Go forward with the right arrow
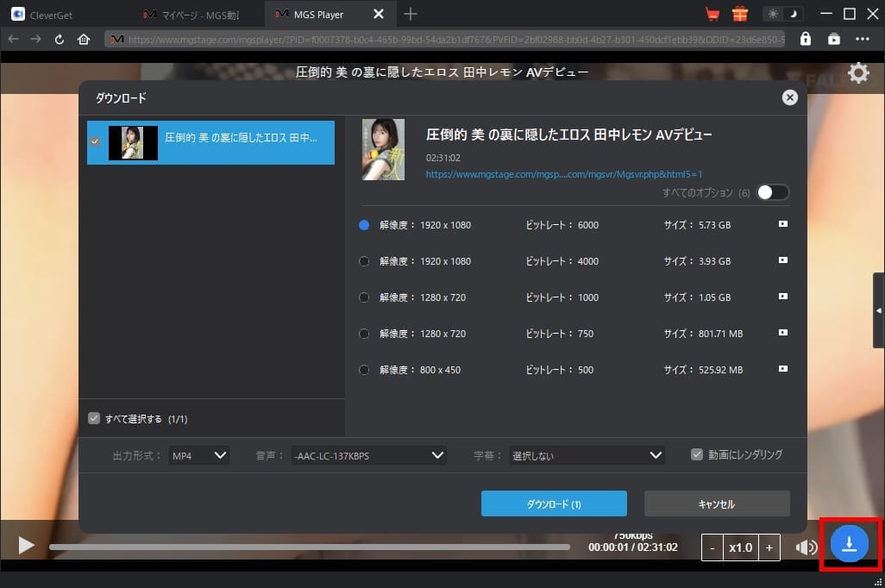This screenshot has width=885, height=588. (x=35, y=39)
